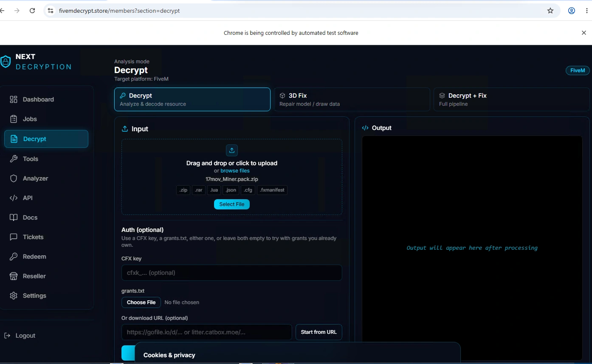Click the Settings gear icon
The height and width of the screenshot is (364, 592).
(x=14, y=296)
